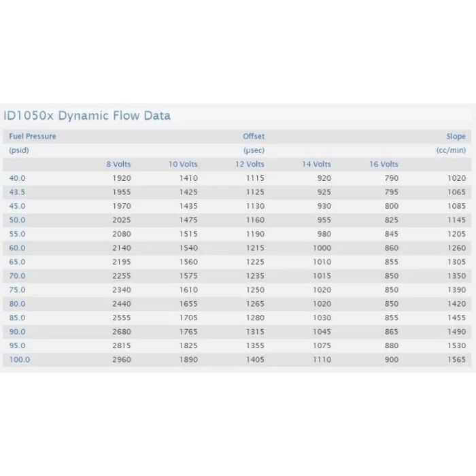This screenshot has height=476, width=476.
Task: Click the (cc/min) unit label
Action: (x=451, y=150)
